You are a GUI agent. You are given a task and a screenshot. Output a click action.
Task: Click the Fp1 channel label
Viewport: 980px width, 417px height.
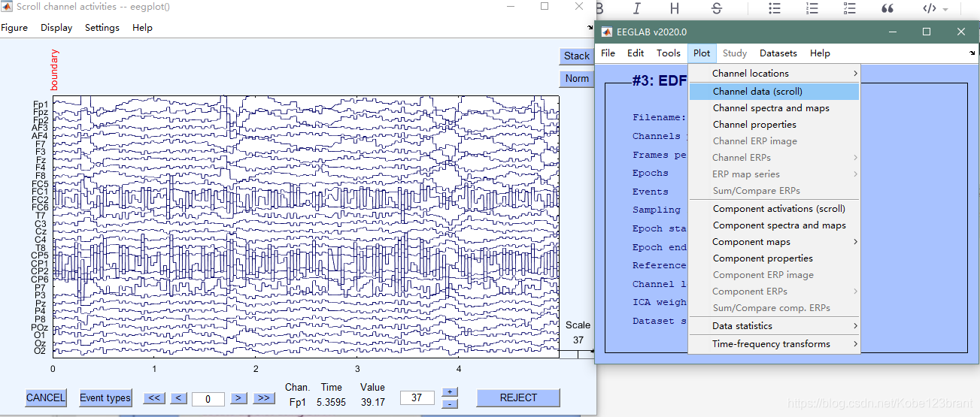click(x=41, y=104)
